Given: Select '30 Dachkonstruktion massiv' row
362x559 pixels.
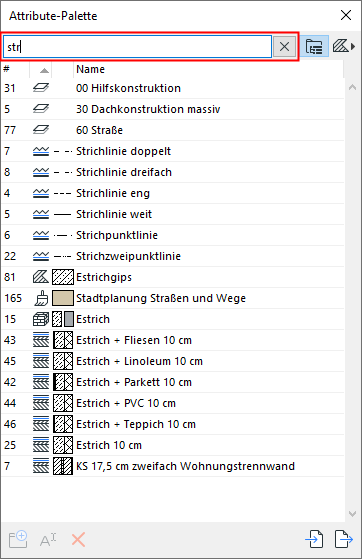Looking at the screenshot, I should click(x=173, y=109).
